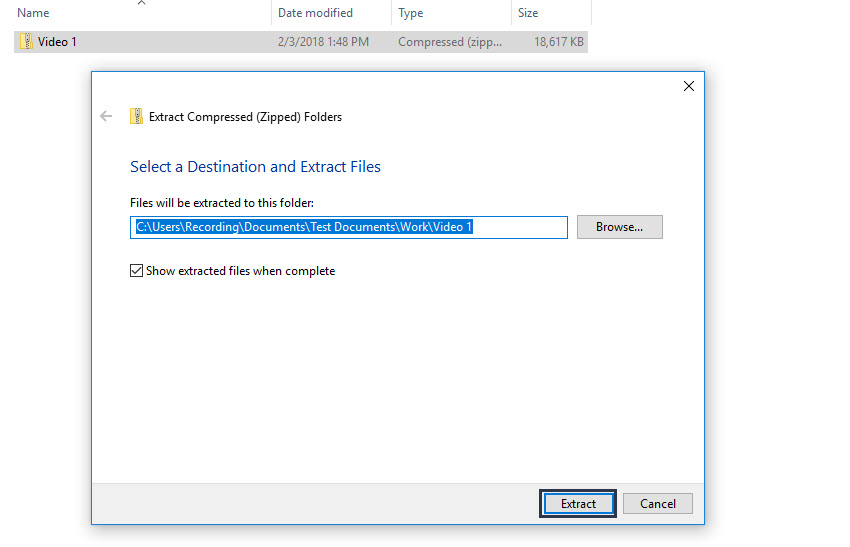Screen dimensions: 850x547
Task: Click the back arrow in the dialog
Action: click(106, 116)
